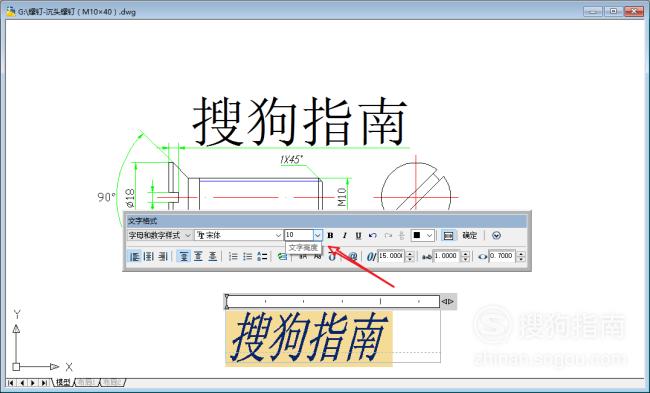
Task: Open the black text color swatch
Action: tap(423, 235)
